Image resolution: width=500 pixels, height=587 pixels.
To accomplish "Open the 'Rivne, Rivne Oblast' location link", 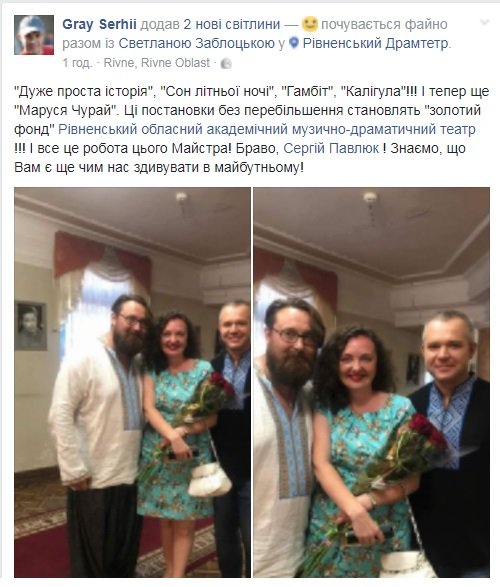I will (x=157, y=63).
